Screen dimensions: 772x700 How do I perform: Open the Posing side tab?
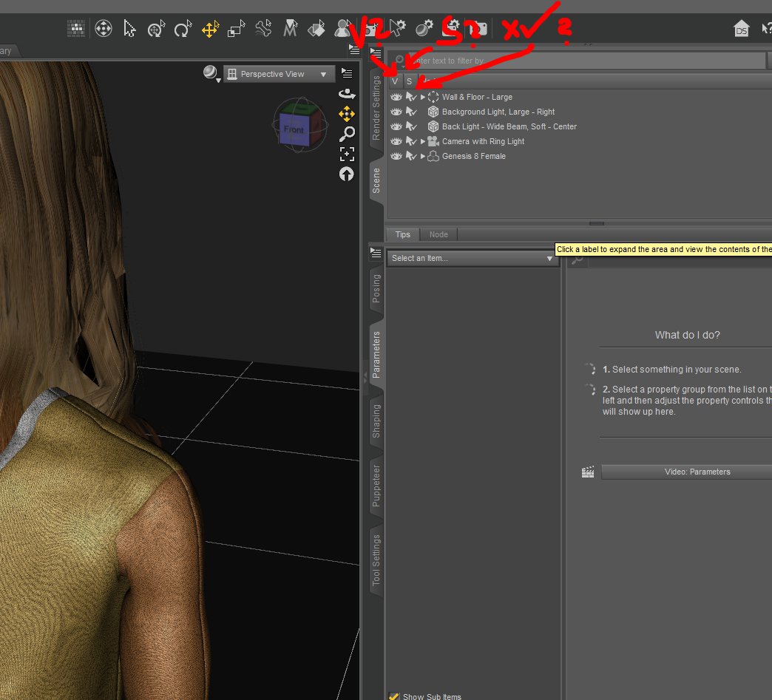click(376, 288)
